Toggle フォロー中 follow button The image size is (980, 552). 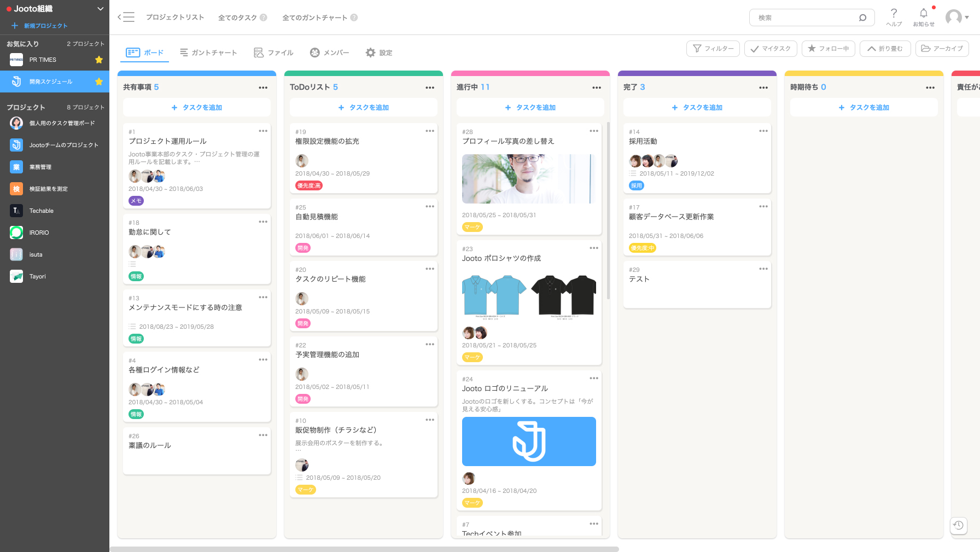coord(828,49)
